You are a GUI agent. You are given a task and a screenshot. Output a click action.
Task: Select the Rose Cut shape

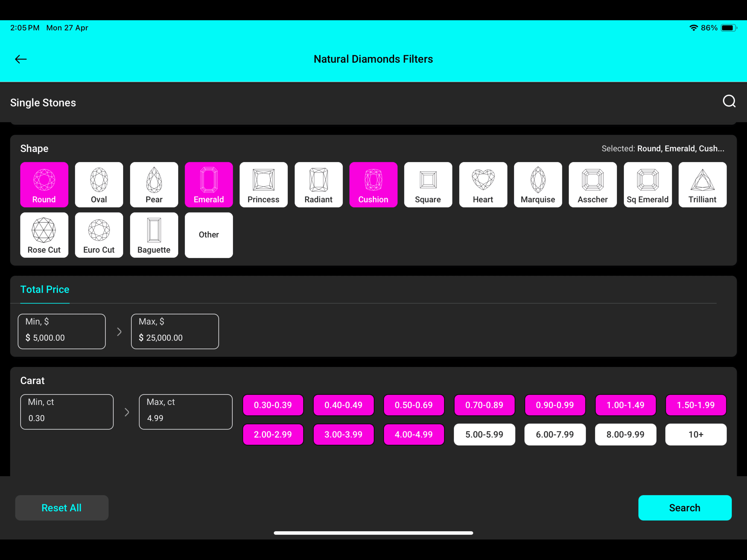pos(44,235)
